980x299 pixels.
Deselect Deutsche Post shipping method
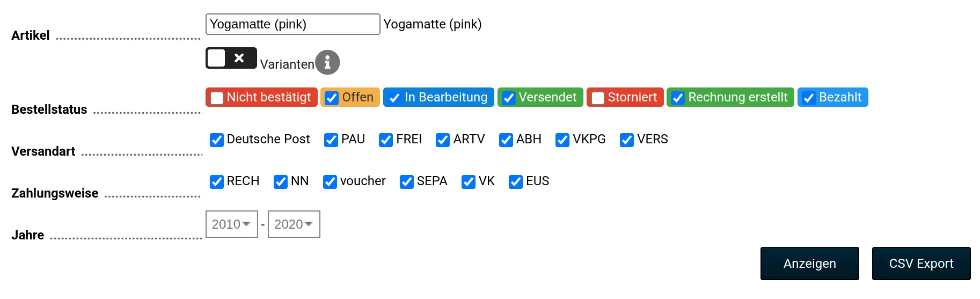click(x=217, y=140)
